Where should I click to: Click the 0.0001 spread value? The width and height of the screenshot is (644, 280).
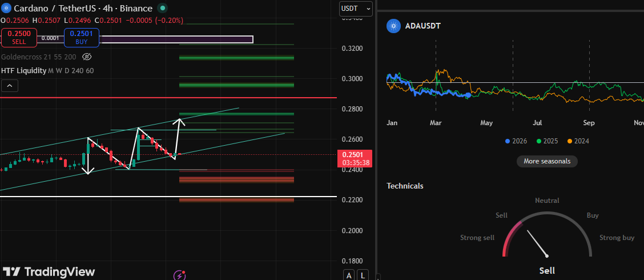50,38
